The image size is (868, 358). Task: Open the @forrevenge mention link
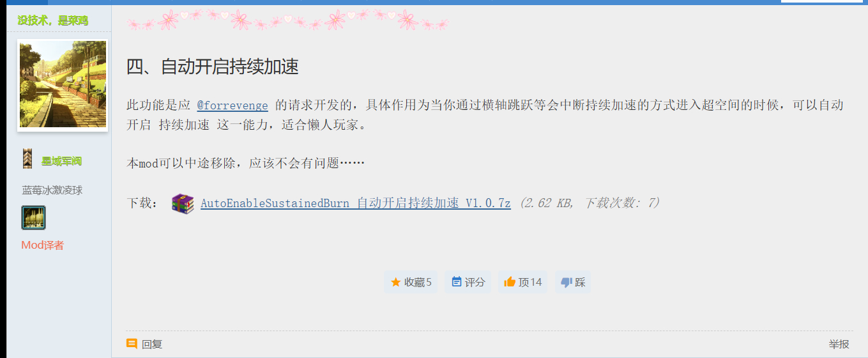pyautogui.click(x=232, y=105)
